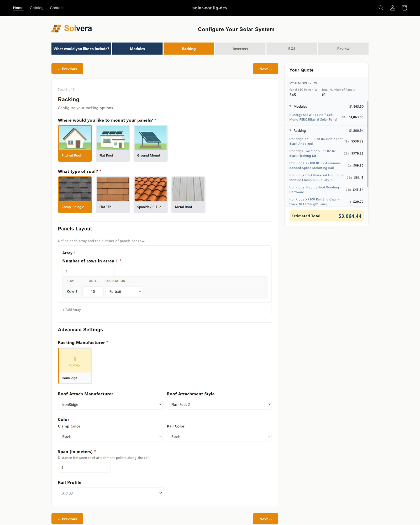
Task: Click 'IronRidge XR100 BOSS Aluminum' quote item
Action: pyautogui.click(x=315, y=165)
